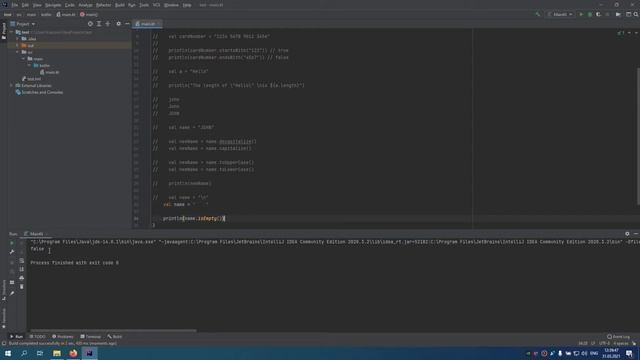Open the Refactor menu

pyautogui.click(x=103, y=5)
